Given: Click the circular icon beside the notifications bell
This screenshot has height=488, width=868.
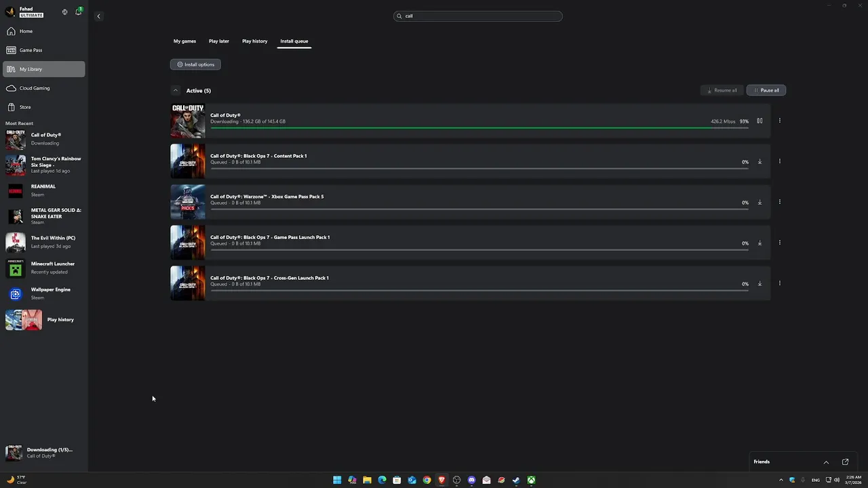Looking at the screenshot, I should pyautogui.click(x=65, y=12).
